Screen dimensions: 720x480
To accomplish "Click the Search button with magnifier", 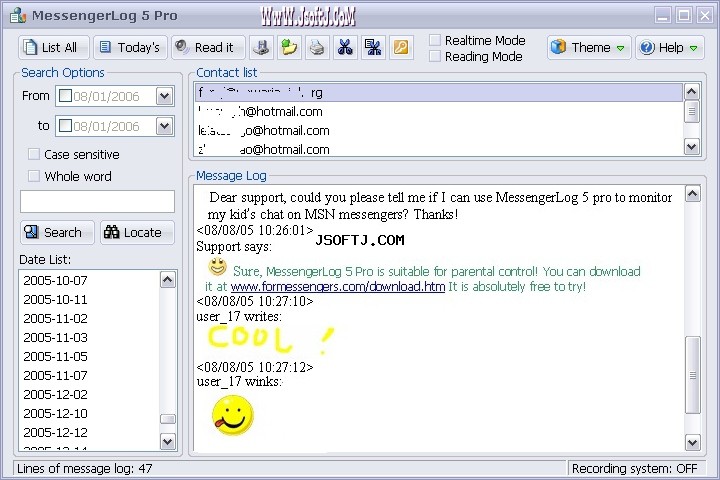I will pyautogui.click(x=57, y=232).
